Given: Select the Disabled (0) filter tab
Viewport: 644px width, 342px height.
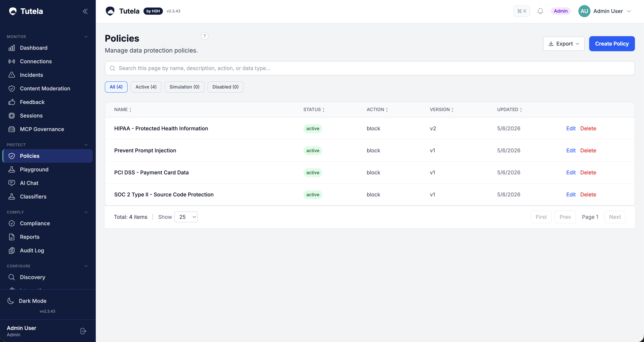Looking at the screenshot, I should [x=225, y=87].
